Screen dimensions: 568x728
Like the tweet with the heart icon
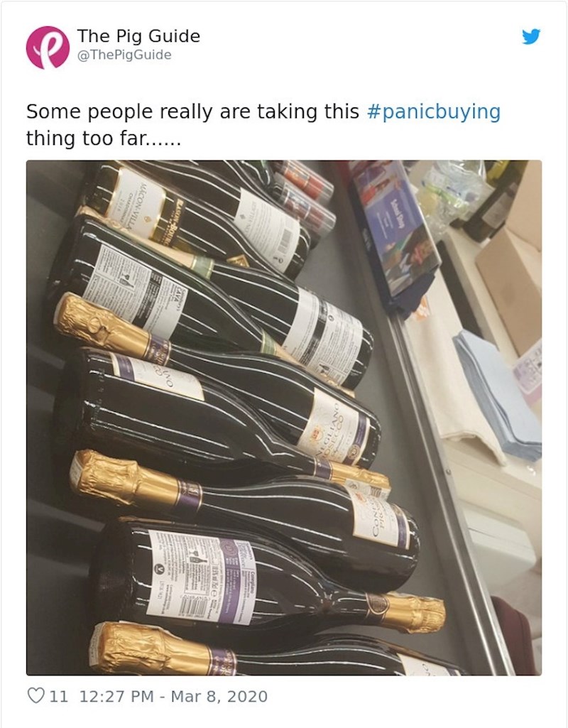coord(36,696)
